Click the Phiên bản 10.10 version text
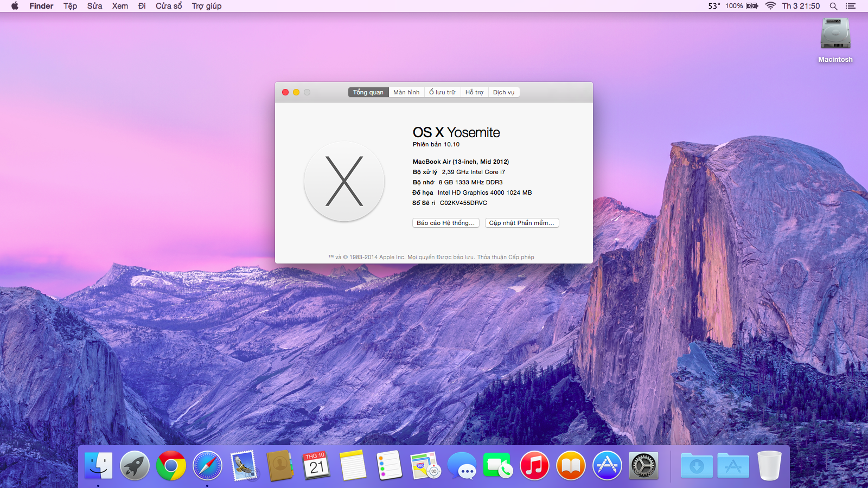The image size is (868, 488). click(436, 144)
